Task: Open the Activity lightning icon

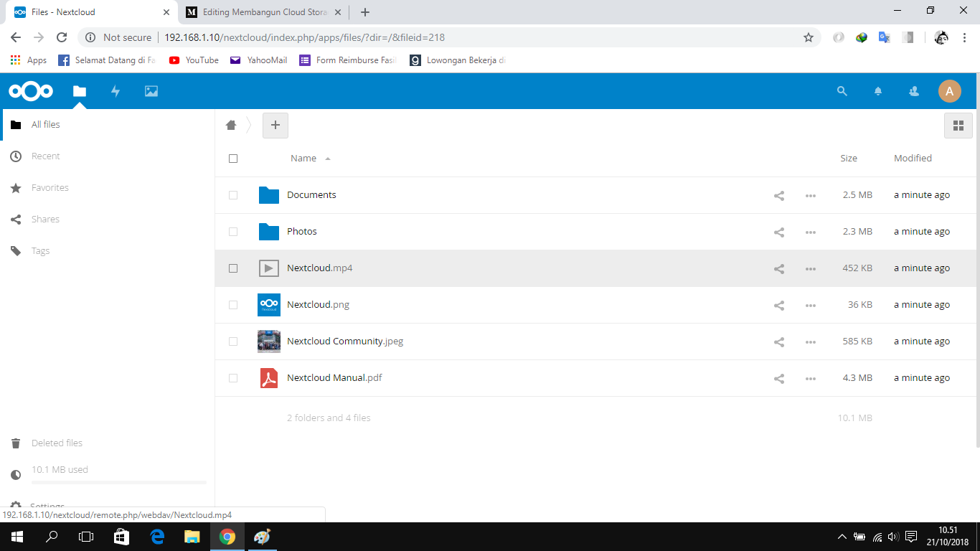Action: coord(116,91)
